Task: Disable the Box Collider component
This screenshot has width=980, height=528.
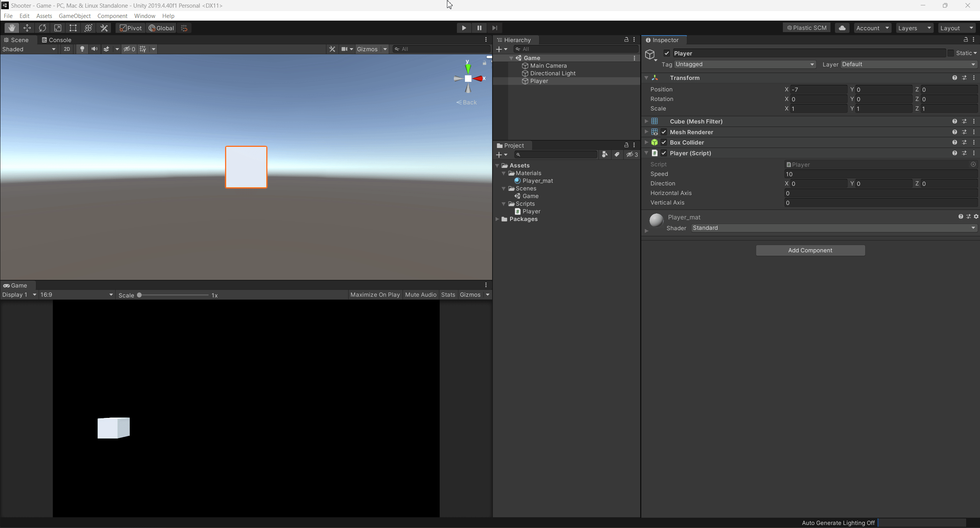Action: (x=664, y=142)
